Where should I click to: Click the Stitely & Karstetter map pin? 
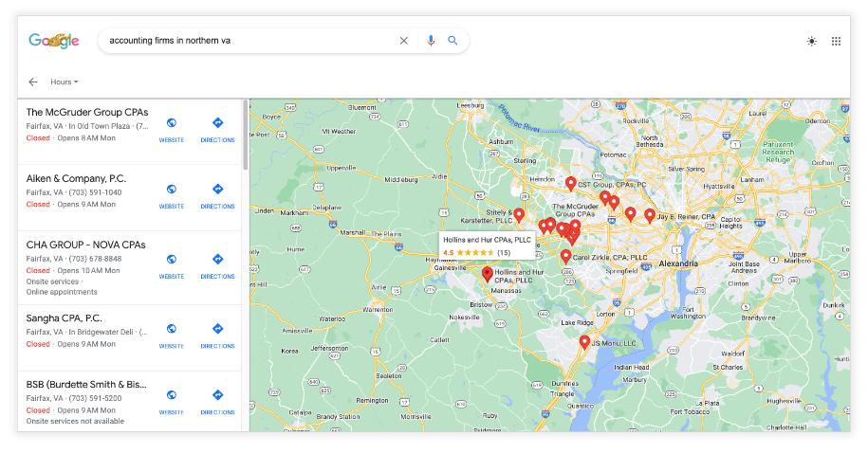[x=519, y=215]
